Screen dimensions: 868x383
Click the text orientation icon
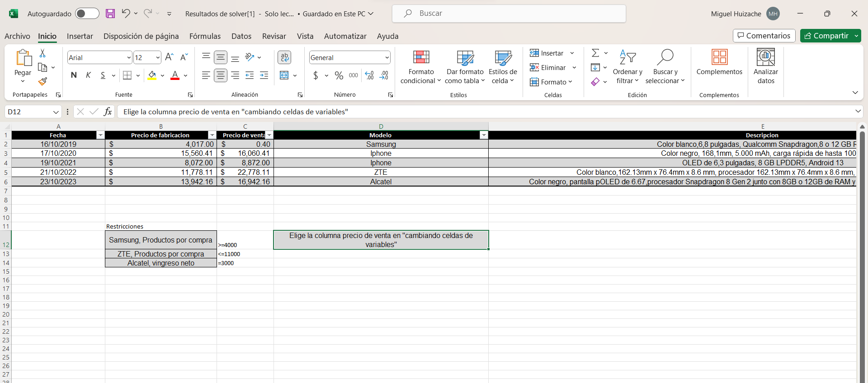(250, 57)
